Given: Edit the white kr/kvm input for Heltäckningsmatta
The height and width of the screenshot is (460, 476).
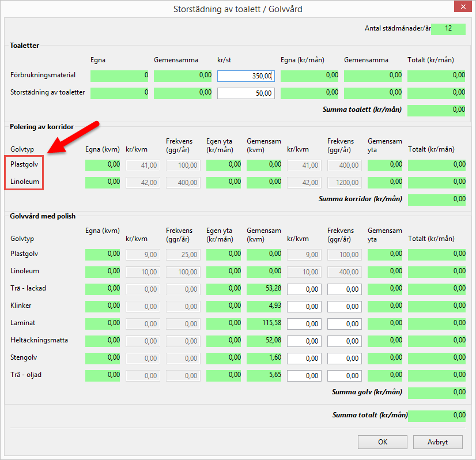Looking at the screenshot, I should tap(304, 341).
